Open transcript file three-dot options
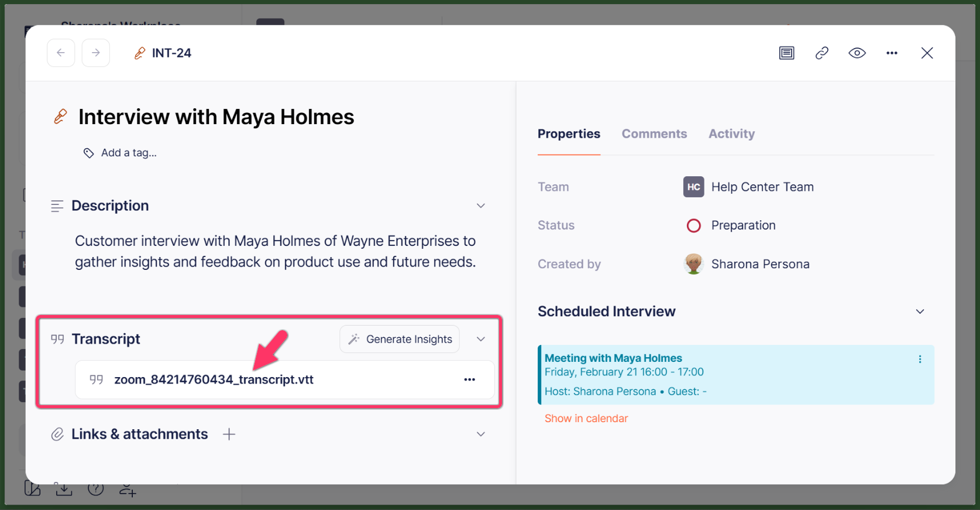 point(470,379)
